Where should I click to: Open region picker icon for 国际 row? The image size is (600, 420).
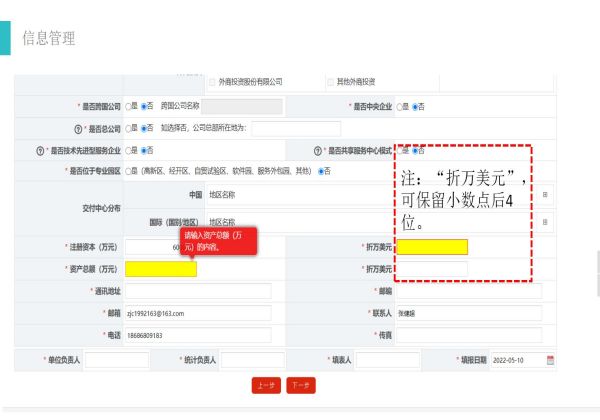click(x=545, y=221)
